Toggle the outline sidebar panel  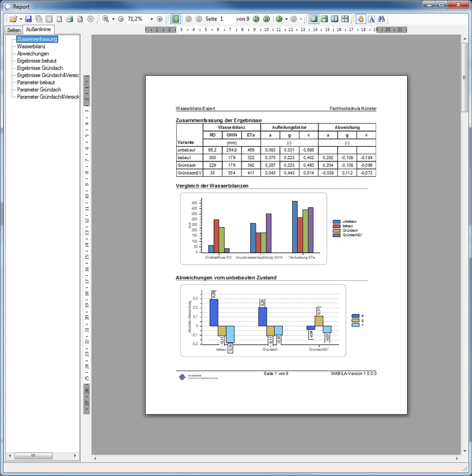(x=175, y=19)
